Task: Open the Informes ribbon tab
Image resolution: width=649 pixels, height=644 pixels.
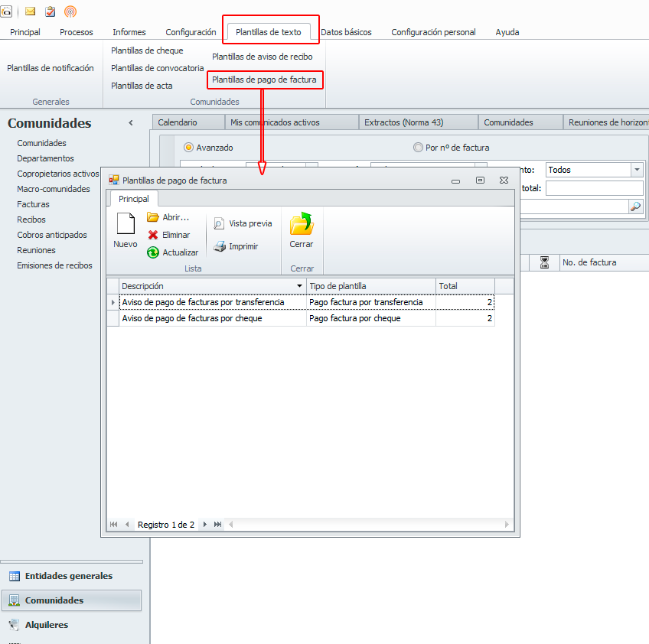Action: coord(129,32)
